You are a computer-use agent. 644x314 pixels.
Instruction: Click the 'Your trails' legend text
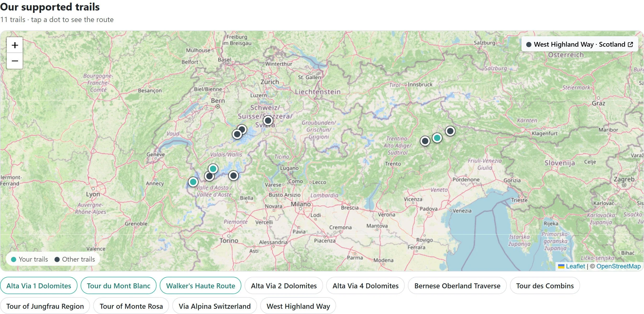tap(33, 259)
